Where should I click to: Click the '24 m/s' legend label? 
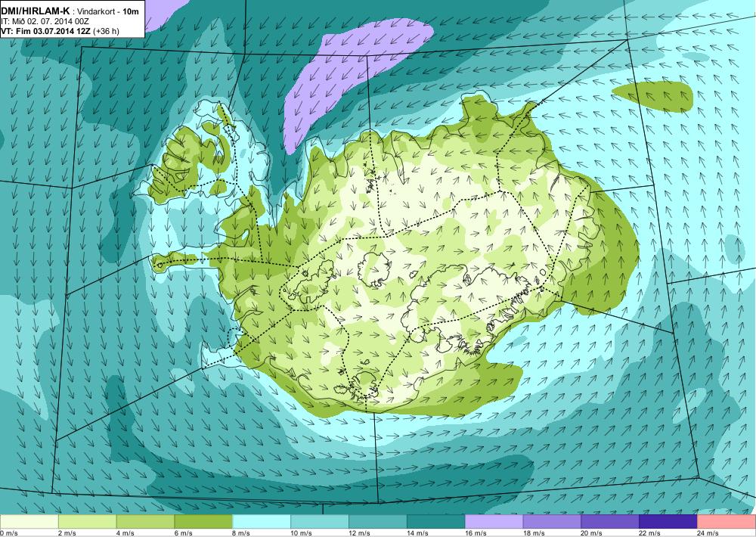pyautogui.click(x=708, y=533)
